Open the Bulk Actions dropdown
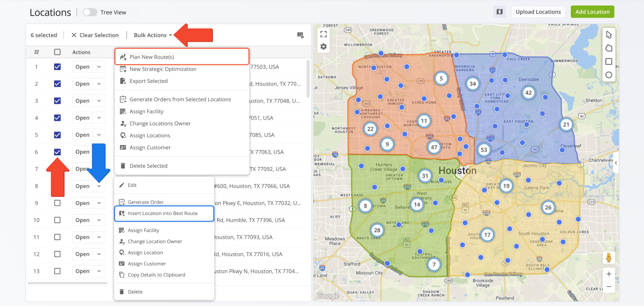The image size is (644, 306). coord(153,35)
